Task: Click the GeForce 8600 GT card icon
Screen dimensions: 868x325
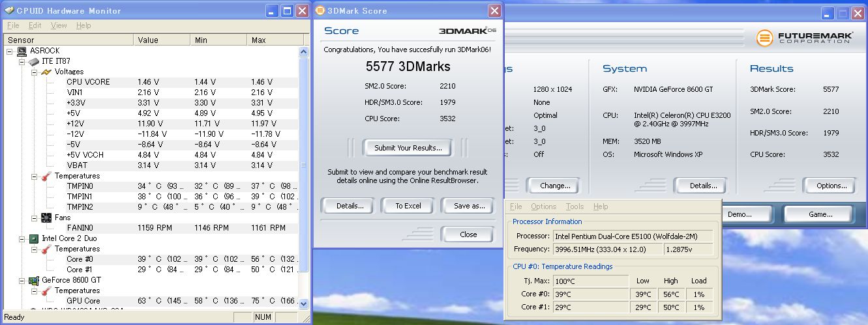Action: tap(34, 280)
